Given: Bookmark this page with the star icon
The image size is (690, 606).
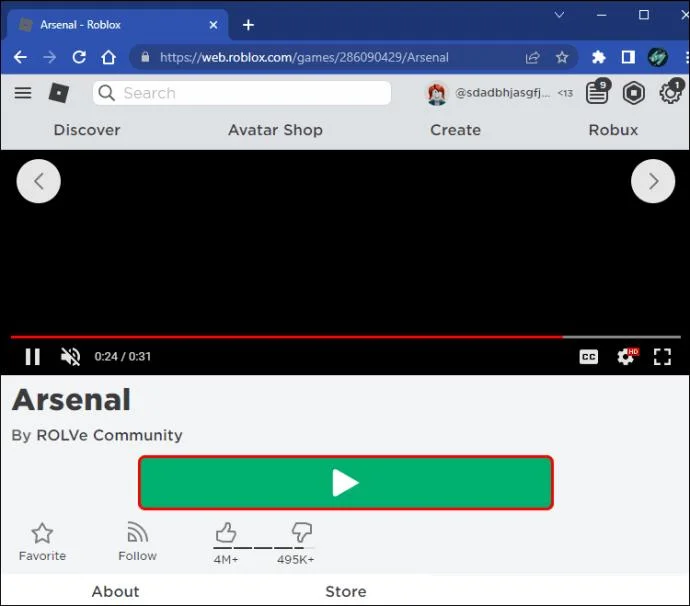Looking at the screenshot, I should coord(562,57).
